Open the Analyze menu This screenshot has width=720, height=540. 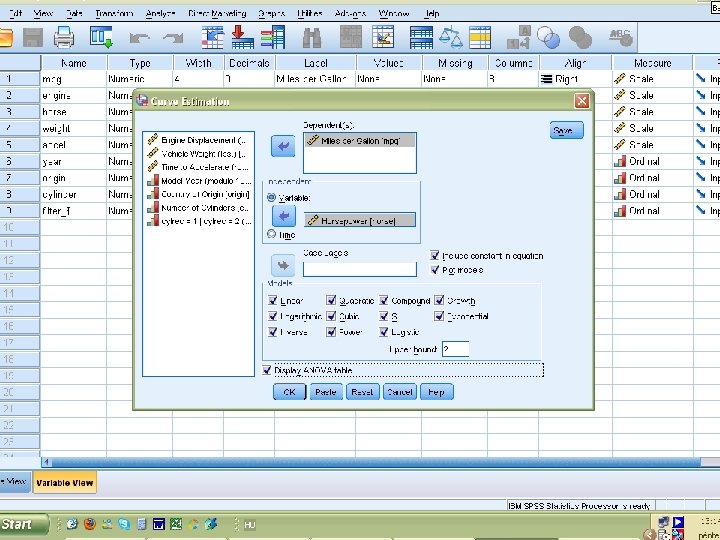pos(160,13)
